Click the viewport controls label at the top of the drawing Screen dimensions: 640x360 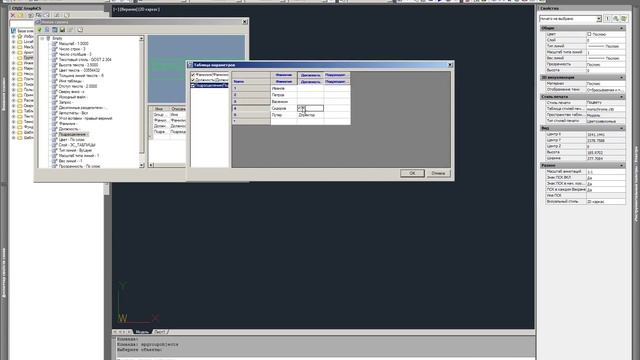[x=136, y=9]
